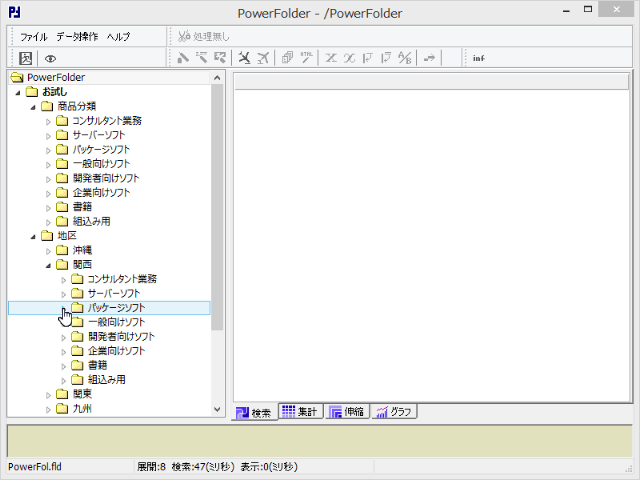Viewport: 640px width, 480px height.
Task: Click the PowerFolder app icon in title bar
Action: [15, 12]
